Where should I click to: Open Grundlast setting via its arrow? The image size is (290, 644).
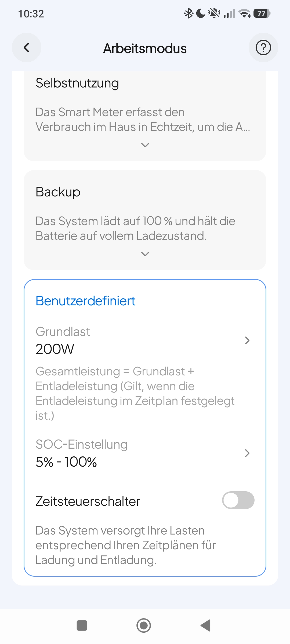(x=247, y=340)
